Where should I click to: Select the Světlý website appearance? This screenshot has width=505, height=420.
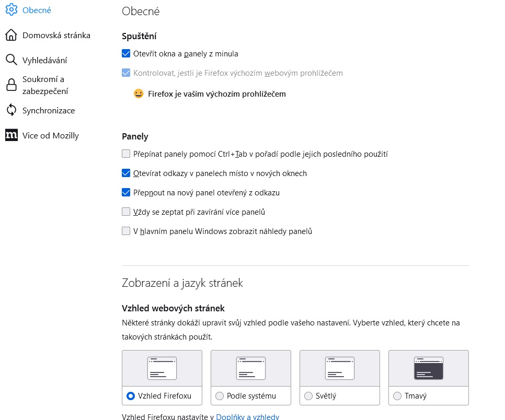(x=308, y=396)
